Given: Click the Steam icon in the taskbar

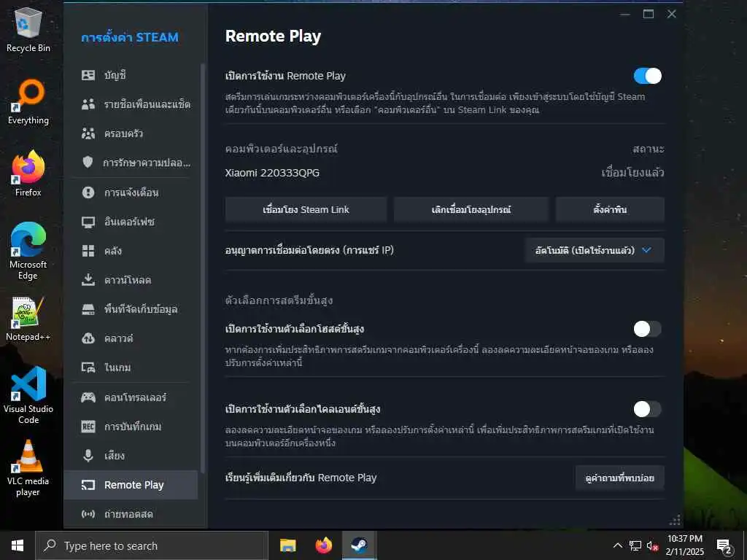Looking at the screenshot, I should (359, 545).
